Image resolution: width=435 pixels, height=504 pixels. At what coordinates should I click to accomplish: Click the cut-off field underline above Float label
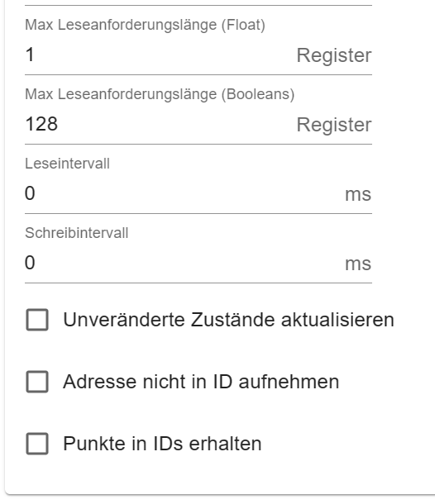click(x=198, y=5)
